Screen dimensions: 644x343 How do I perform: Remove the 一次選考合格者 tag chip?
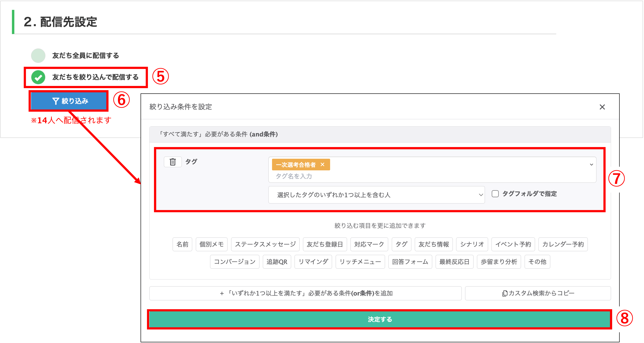(x=322, y=165)
